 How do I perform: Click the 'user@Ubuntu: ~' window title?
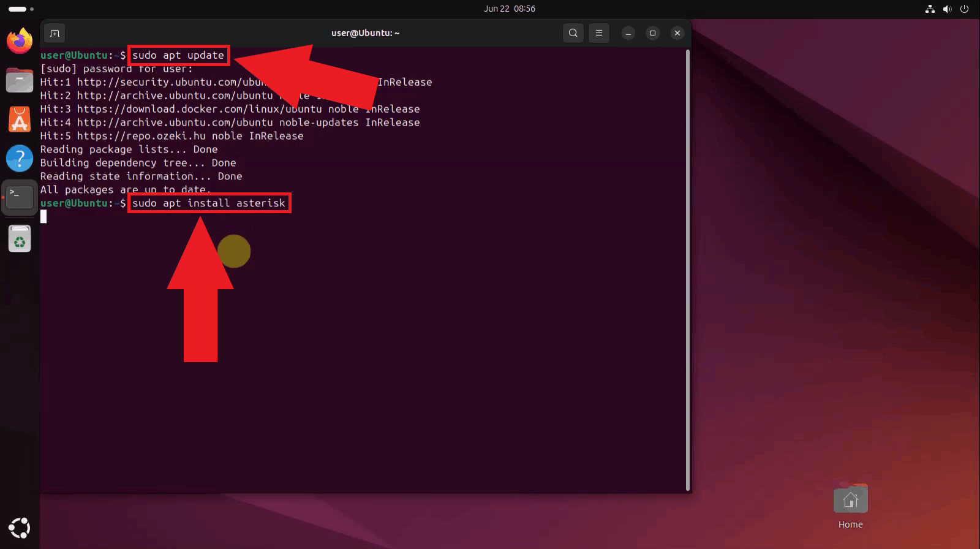pyautogui.click(x=366, y=33)
